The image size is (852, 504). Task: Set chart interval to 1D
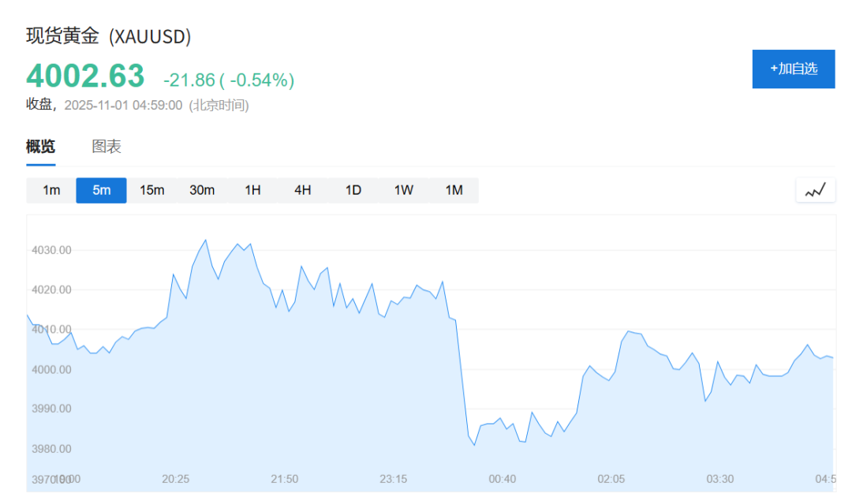pyautogui.click(x=353, y=190)
